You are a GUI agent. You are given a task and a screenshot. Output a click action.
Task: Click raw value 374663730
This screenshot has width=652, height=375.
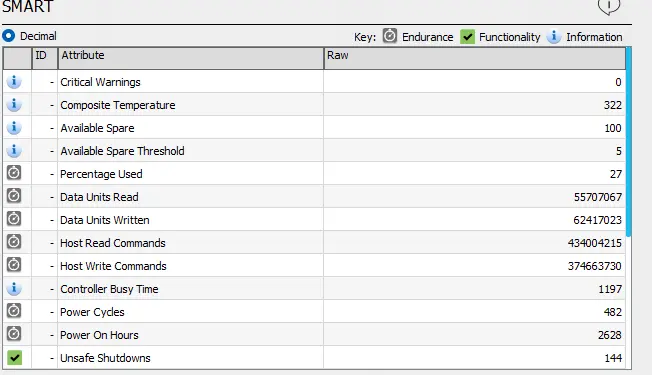point(595,266)
